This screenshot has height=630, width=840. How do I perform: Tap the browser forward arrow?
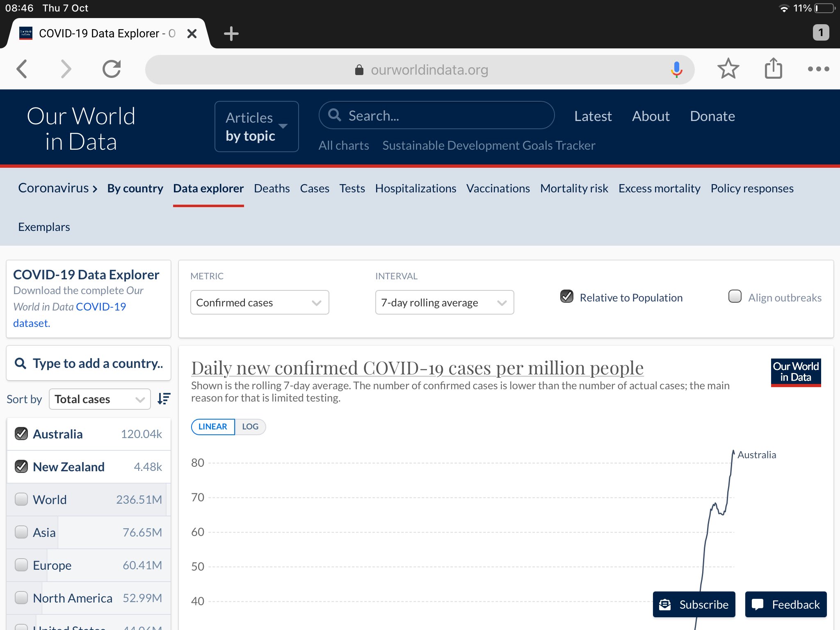click(x=66, y=69)
